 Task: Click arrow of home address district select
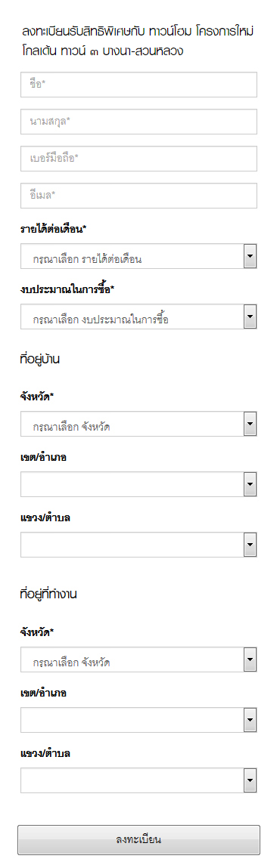[250, 484]
